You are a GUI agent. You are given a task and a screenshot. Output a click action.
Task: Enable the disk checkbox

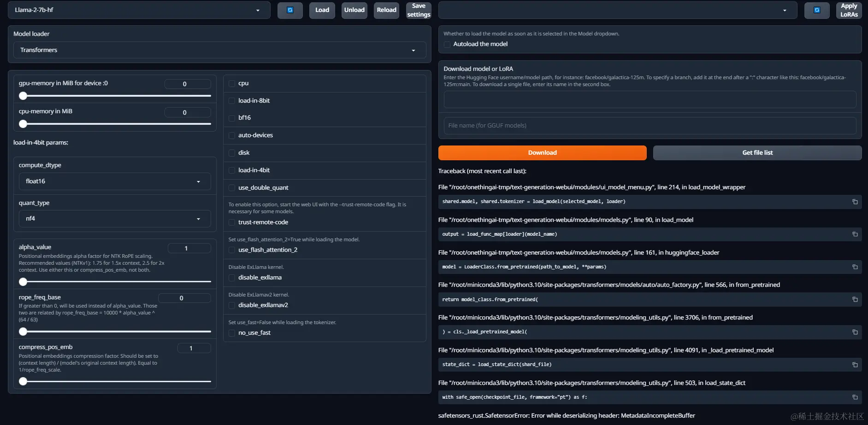232,153
